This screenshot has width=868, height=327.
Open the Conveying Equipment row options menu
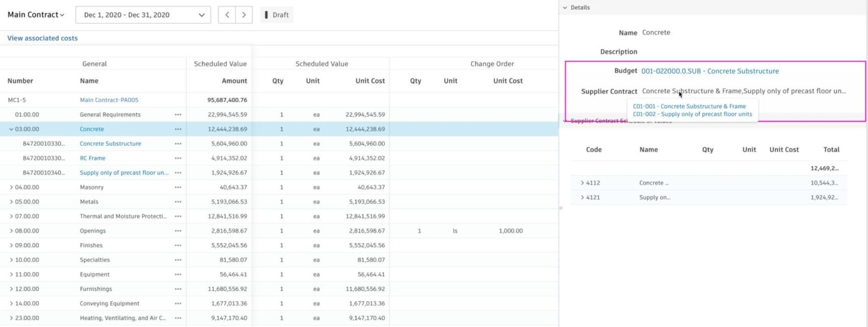coord(178,304)
